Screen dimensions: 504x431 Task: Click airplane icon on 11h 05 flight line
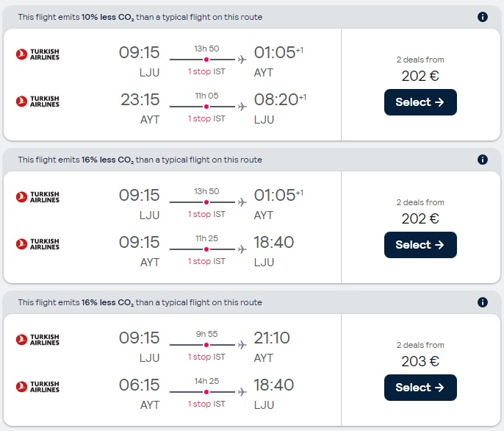(x=242, y=107)
